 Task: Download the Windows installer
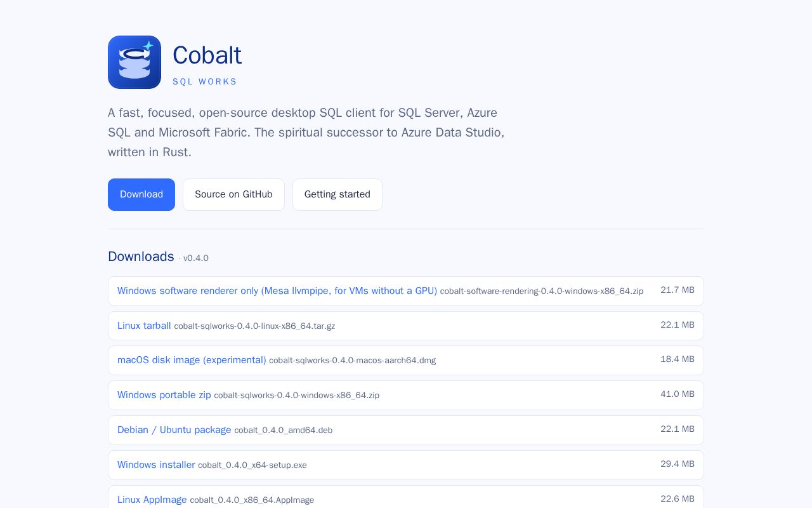click(x=156, y=465)
